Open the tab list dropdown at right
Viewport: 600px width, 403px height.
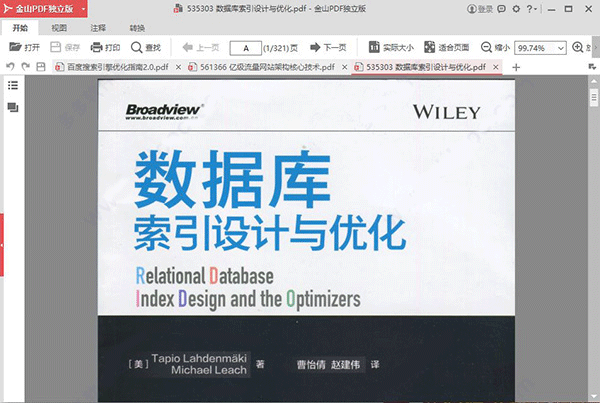(x=592, y=67)
